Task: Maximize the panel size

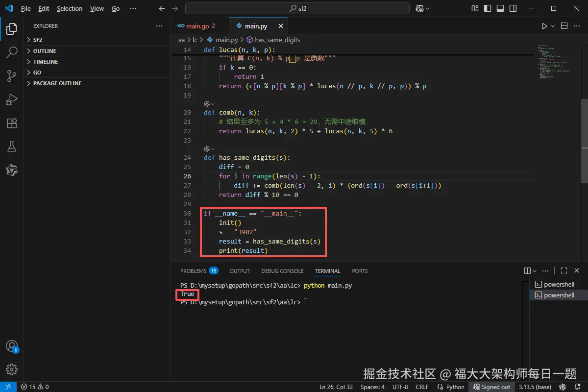Action: 564,271
